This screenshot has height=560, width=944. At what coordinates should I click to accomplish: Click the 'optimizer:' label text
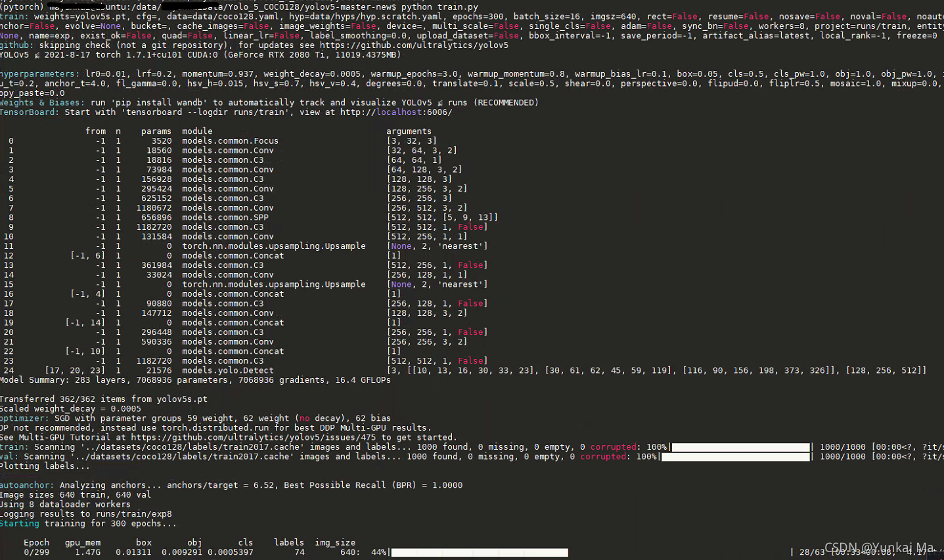24,418
